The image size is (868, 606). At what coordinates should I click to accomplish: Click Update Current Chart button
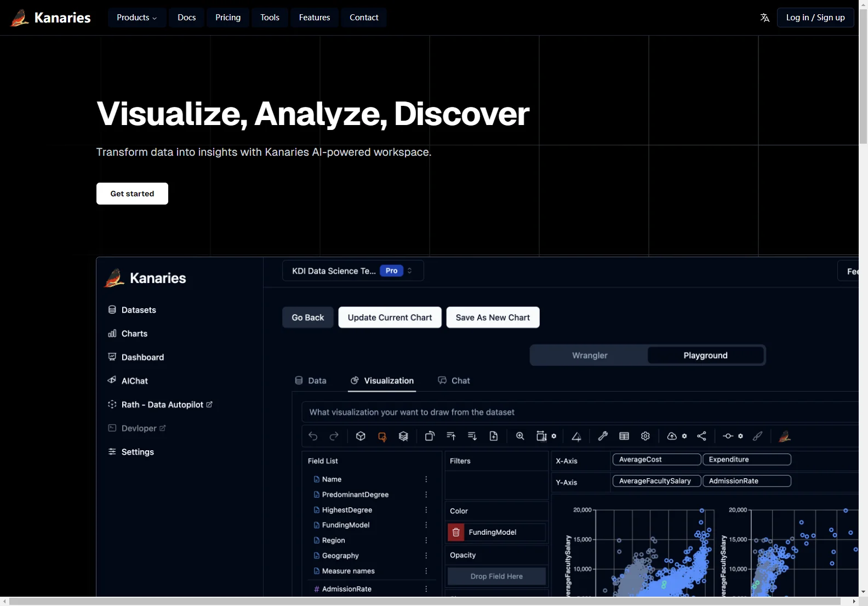tap(390, 318)
